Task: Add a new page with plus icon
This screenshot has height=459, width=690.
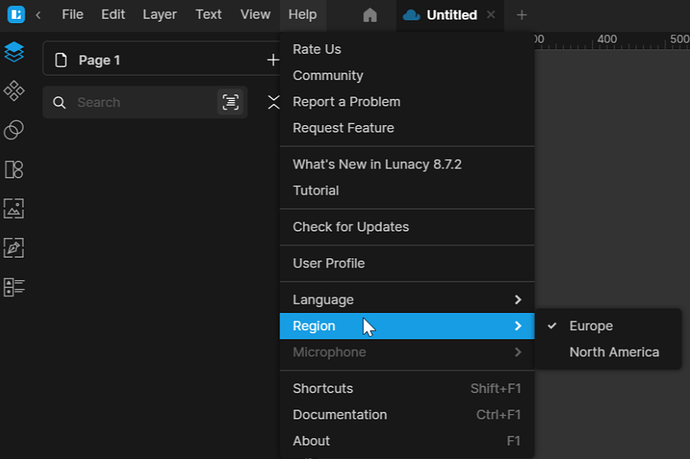Action: coord(273,60)
